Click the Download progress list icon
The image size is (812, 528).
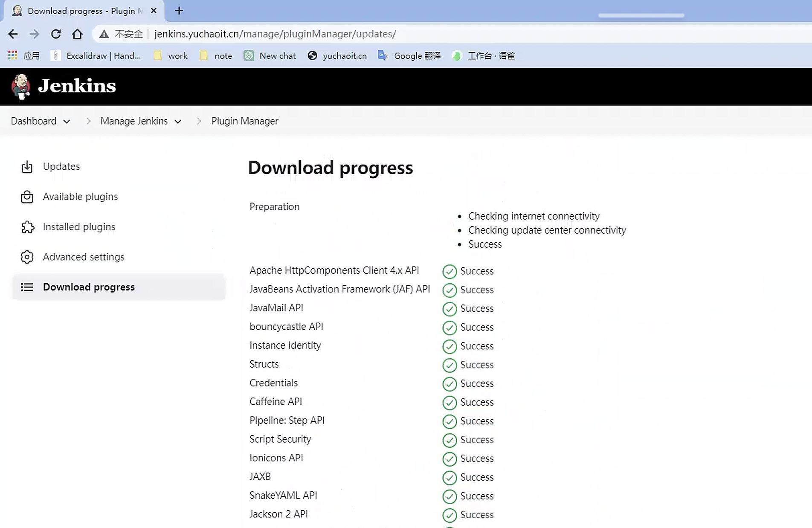[27, 287]
